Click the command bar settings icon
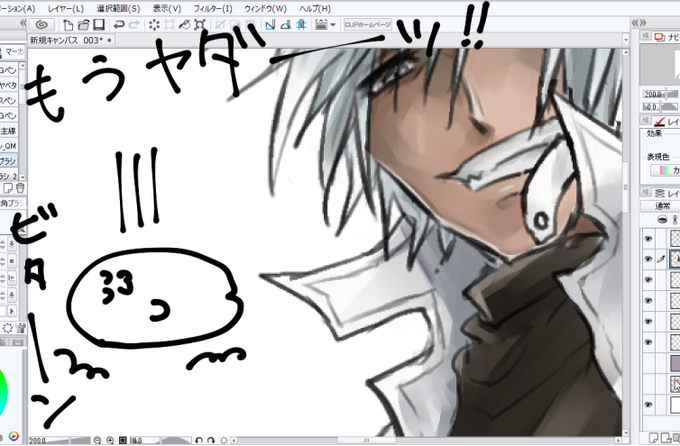Screen dimensions: 680x446 click(x=321, y=25)
